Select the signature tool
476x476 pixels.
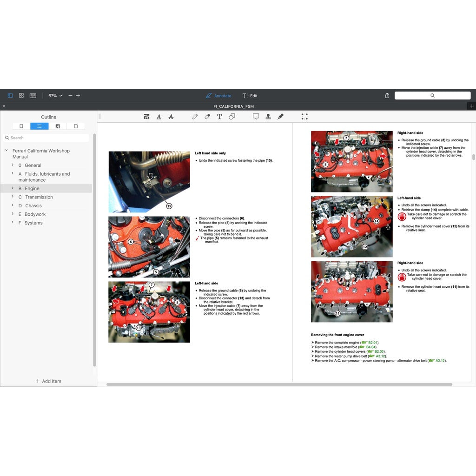[x=280, y=117]
